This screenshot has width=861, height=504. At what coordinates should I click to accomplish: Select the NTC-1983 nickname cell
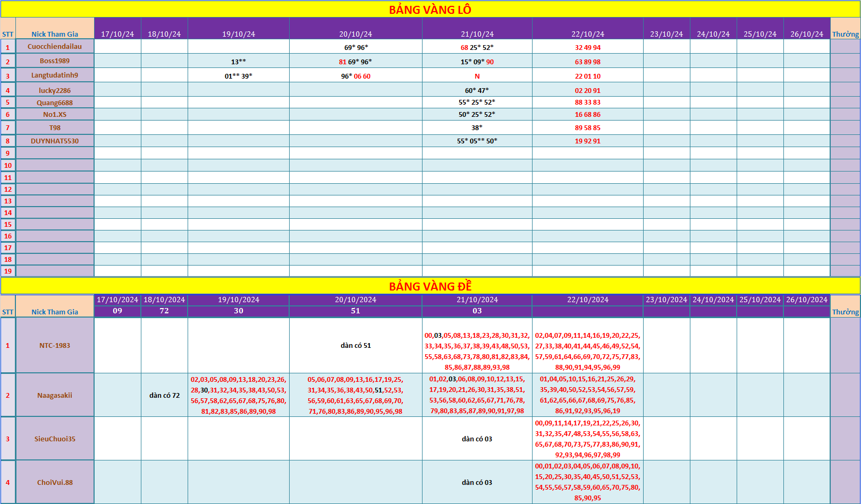[x=55, y=346]
